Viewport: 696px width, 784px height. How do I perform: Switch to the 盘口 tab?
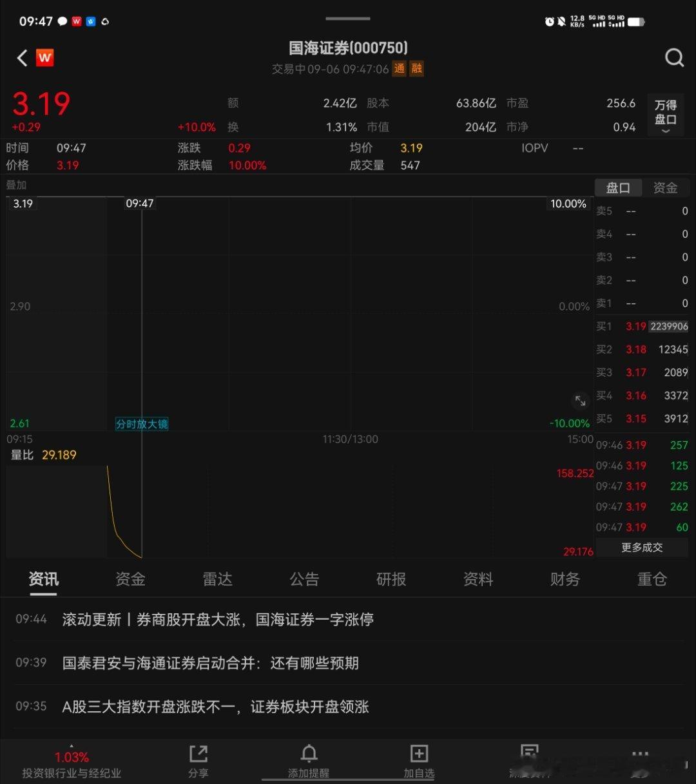click(x=618, y=187)
